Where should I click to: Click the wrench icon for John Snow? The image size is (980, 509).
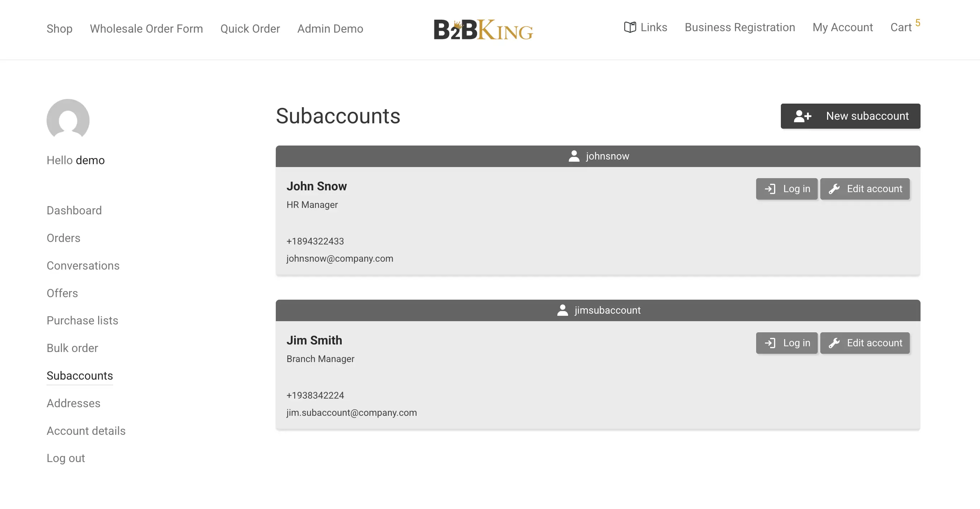(834, 189)
